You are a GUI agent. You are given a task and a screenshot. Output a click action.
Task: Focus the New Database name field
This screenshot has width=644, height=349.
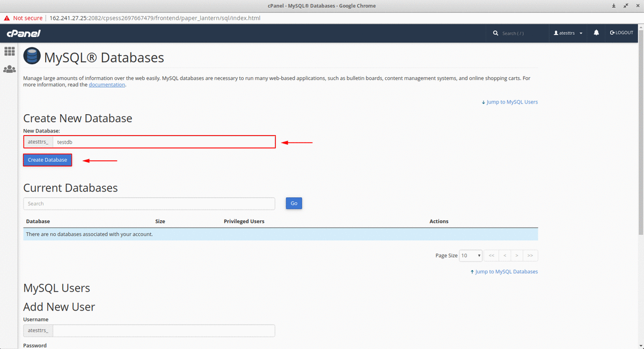pyautogui.click(x=164, y=142)
